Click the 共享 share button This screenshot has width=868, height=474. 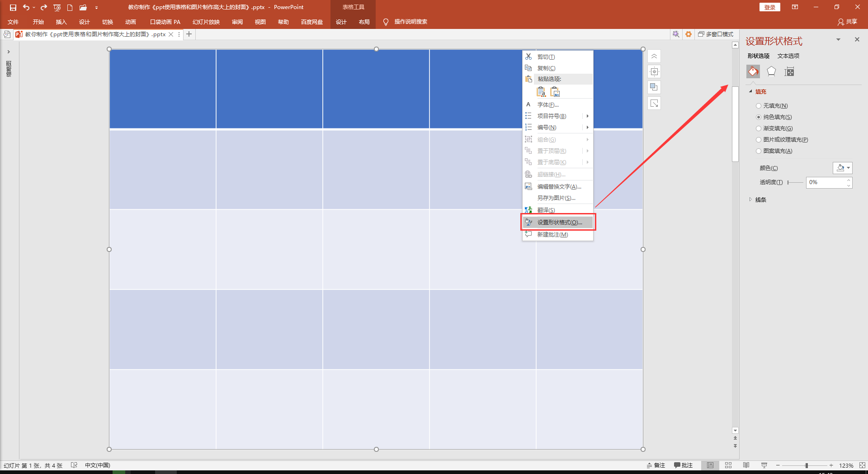coord(847,22)
